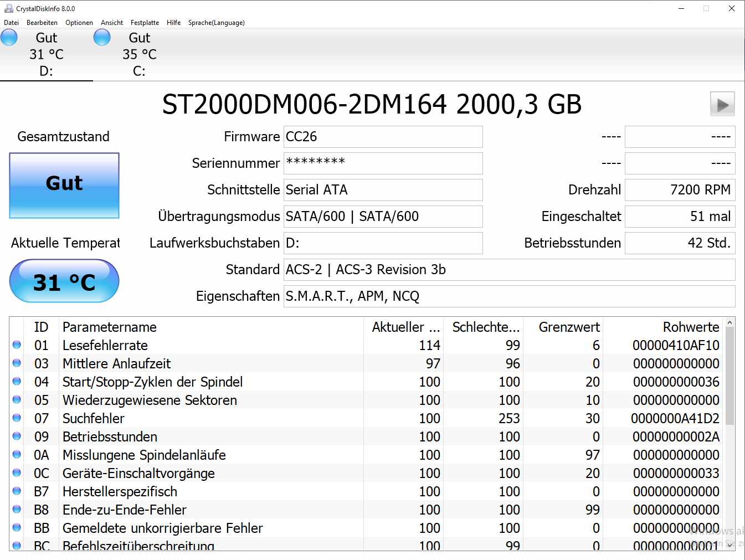745x560 pixels.
Task: Click the Aktueller column header
Action: click(404, 327)
